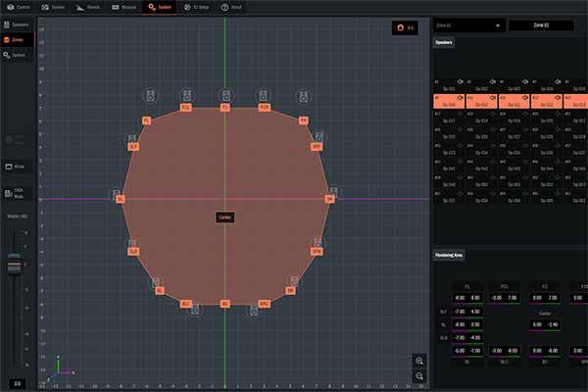Image resolution: width=588 pixels, height=392 pixels.
Task: Click the home reset-view icon
Action: 405,27
